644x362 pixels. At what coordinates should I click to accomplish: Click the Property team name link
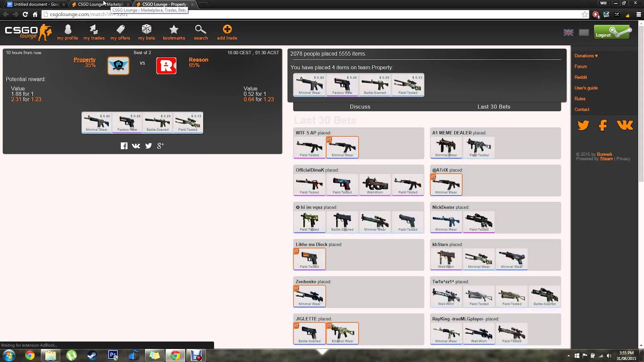(x=85, y=60)
